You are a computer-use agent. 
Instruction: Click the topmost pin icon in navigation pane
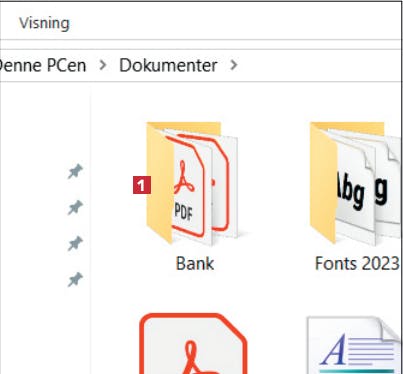coord(75,171)
